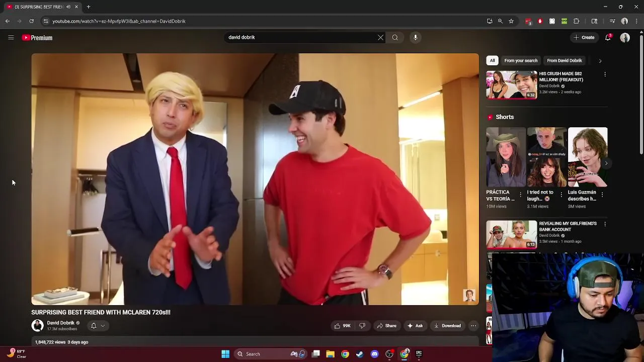Open the weather widget showing 69°F
Image resolution: width=644 pixels, height=362 pixels.
(x=16, y=354)
